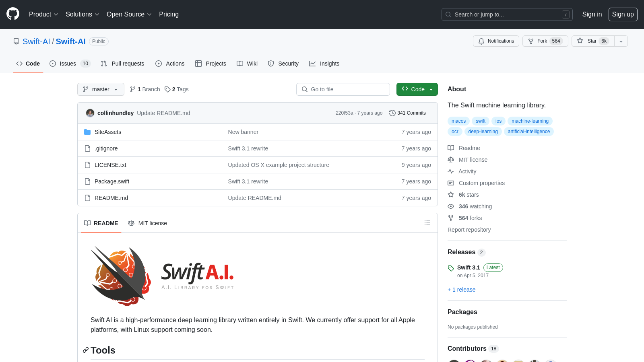
Task: Click the Sign up button
Action: 623,14
